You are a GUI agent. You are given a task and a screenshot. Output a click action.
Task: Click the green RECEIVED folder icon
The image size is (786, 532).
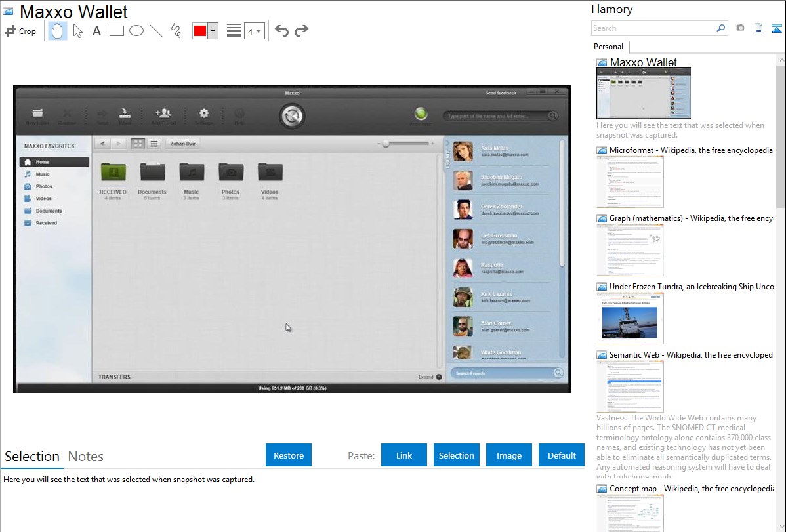(113, 172)
